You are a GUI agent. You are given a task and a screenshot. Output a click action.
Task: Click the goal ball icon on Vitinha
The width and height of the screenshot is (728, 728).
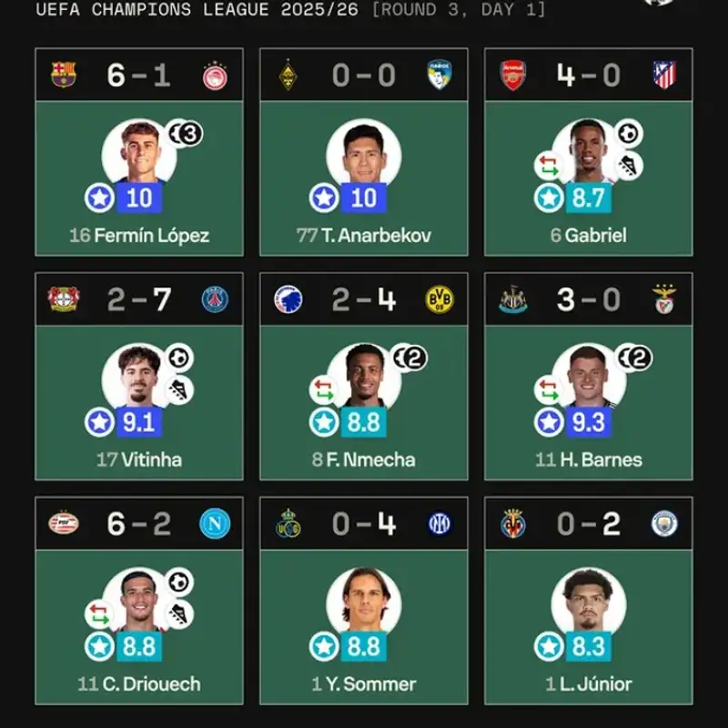coord(179,358)
